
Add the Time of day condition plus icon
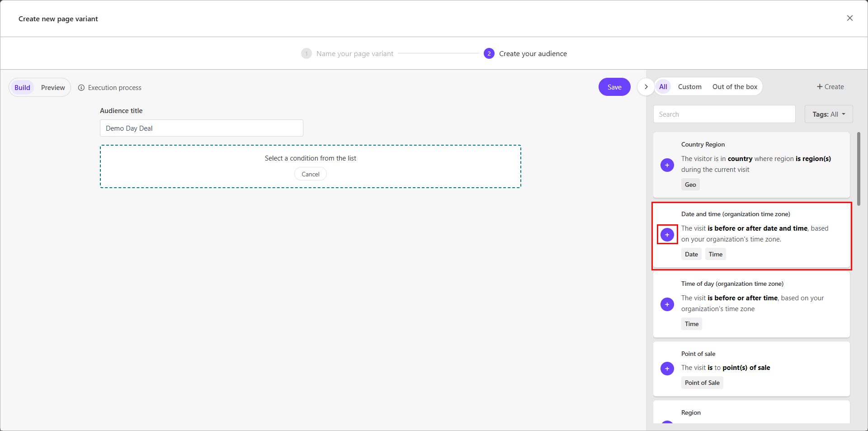(667, 304)
